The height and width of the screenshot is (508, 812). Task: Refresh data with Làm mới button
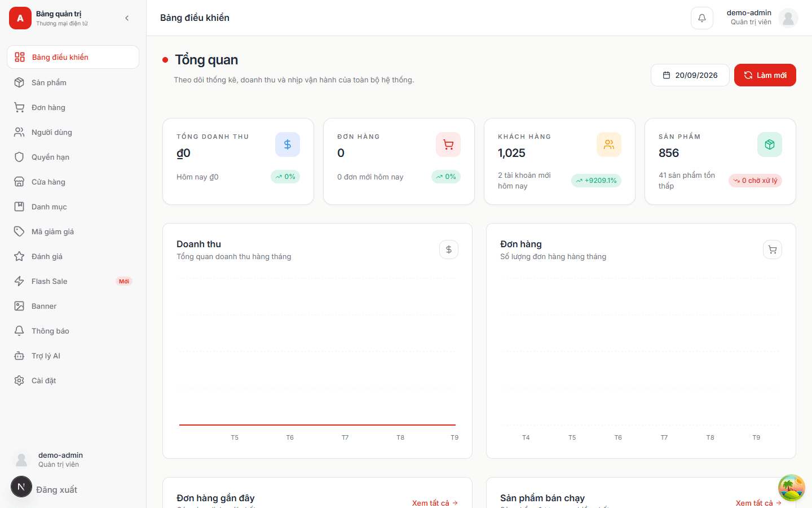[765, 75]
